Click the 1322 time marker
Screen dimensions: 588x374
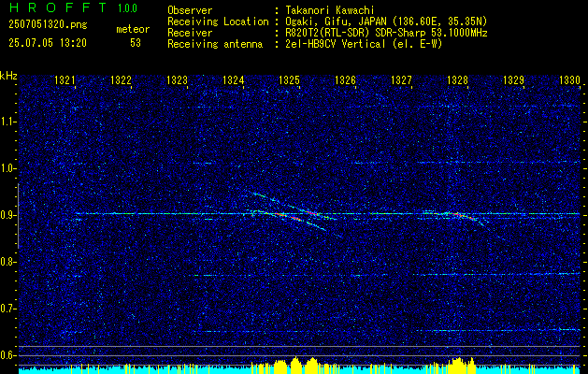(121, 80)
